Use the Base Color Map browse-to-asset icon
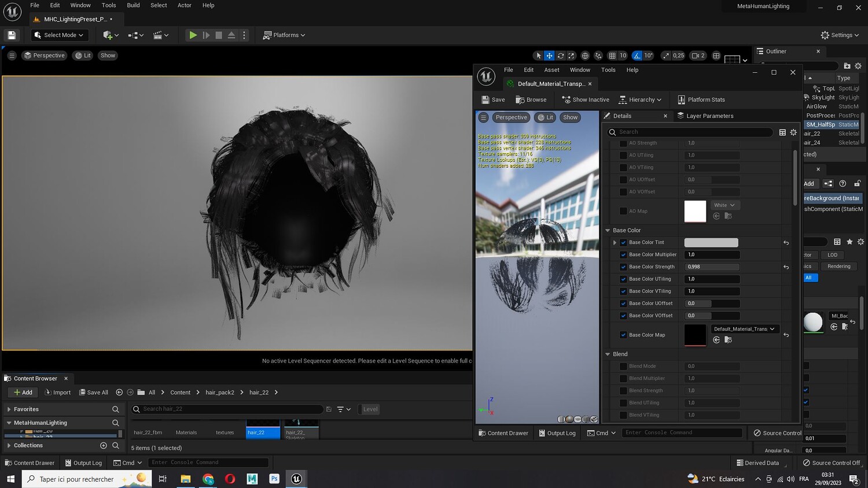868x488 pixels. (x=728, y=340)
